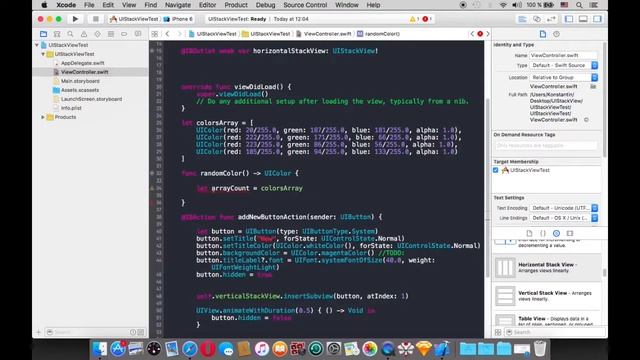The width and height of the screenshot is (640, 360).
Task: Reveal file path arrow in inspector
Action: (x=586, y=120)
